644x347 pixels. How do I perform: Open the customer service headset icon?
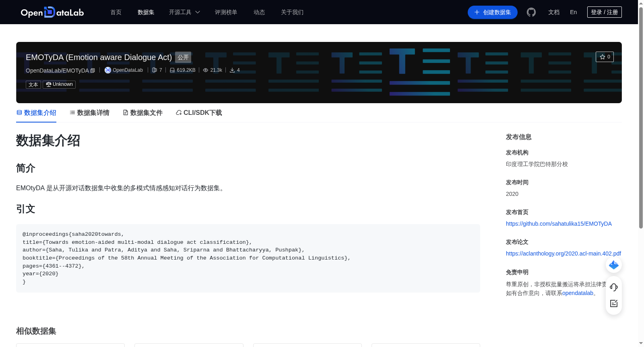(614, 287)
